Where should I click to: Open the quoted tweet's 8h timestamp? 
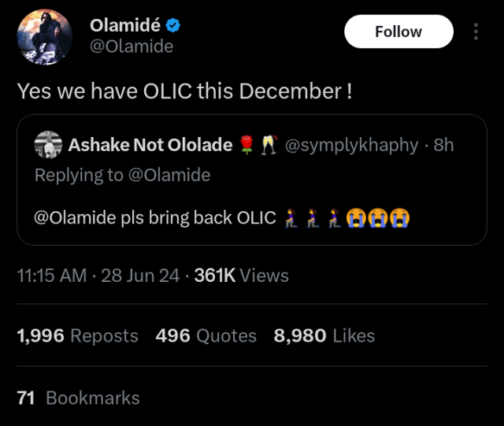tap(444, 145)
